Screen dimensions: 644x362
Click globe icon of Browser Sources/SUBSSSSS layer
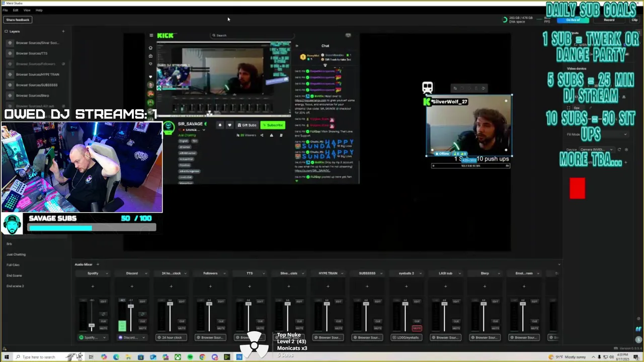point(10,85)
